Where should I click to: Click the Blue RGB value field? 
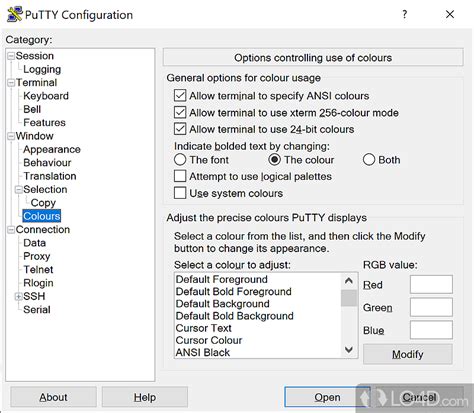tap(431, 330)
